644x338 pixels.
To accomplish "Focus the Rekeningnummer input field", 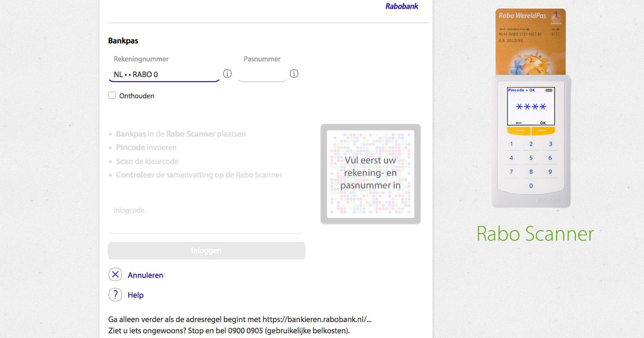I will pos(164,75).
